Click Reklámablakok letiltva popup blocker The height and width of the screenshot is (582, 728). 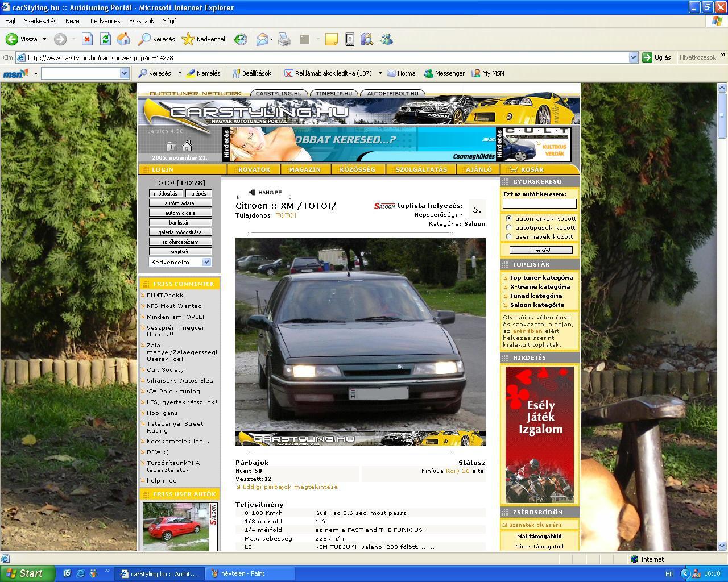pos(328,73)
